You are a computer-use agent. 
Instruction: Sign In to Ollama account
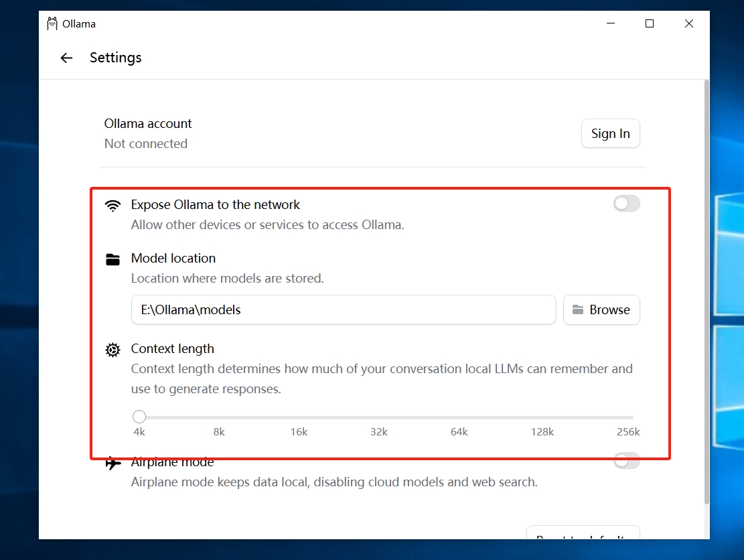click(610, 133)
